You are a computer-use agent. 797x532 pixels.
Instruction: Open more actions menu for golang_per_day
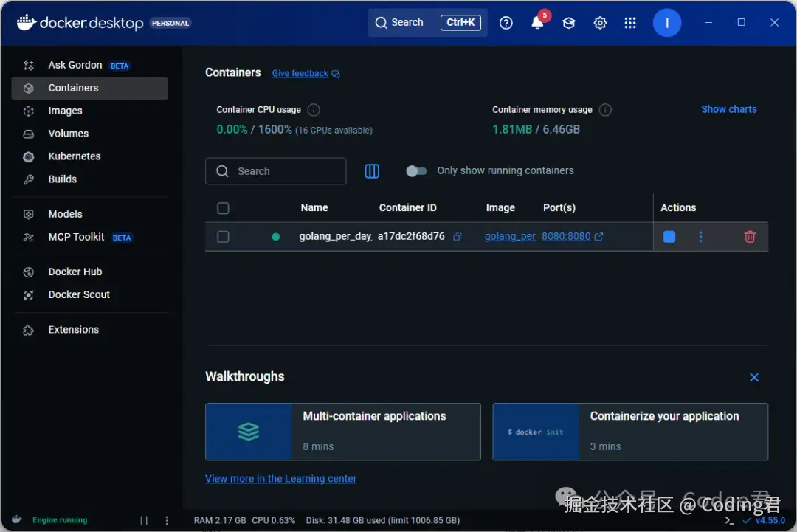[x=700, y=237]
